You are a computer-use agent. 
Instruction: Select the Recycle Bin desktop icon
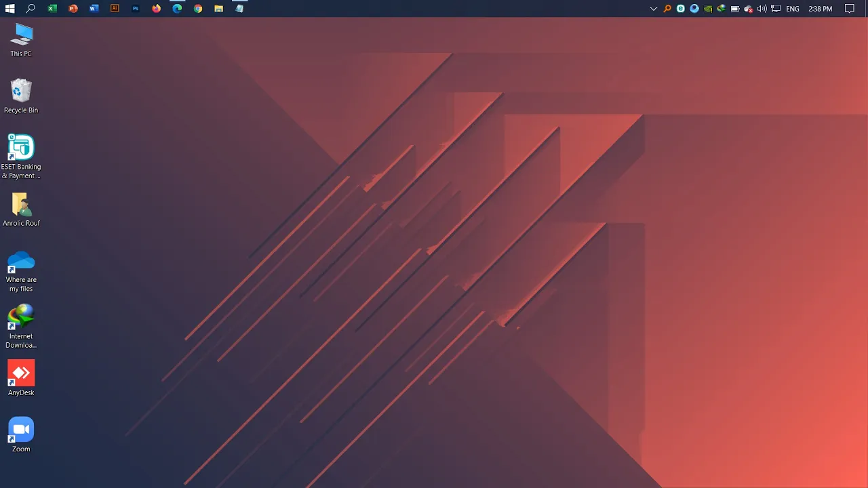21,96
